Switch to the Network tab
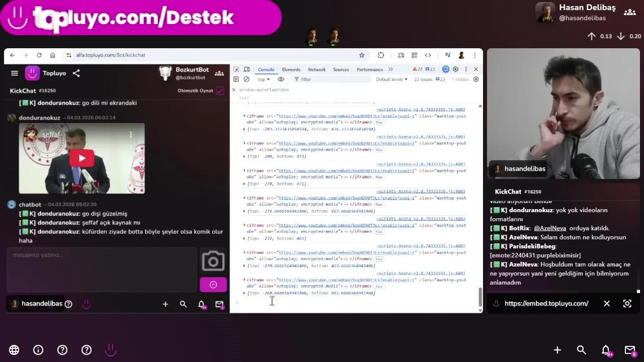This screenshot has height=362, width=644. click(317, 69)
